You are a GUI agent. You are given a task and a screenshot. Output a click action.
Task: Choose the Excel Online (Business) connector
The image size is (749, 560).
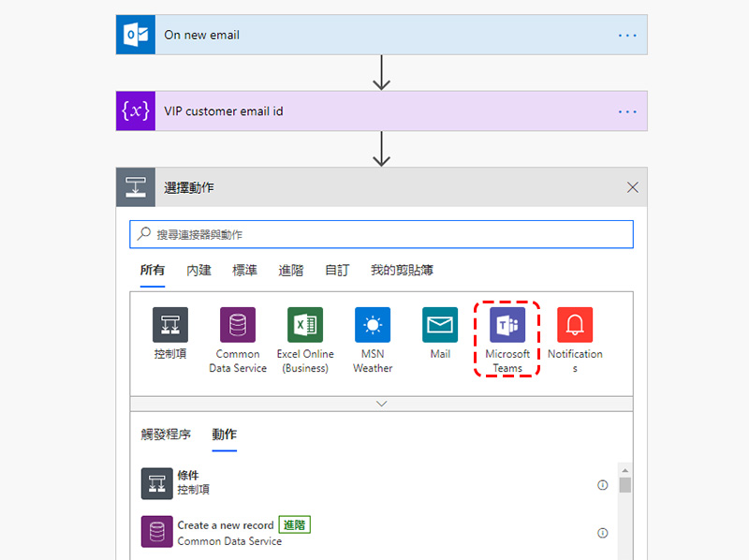point(305,340)
